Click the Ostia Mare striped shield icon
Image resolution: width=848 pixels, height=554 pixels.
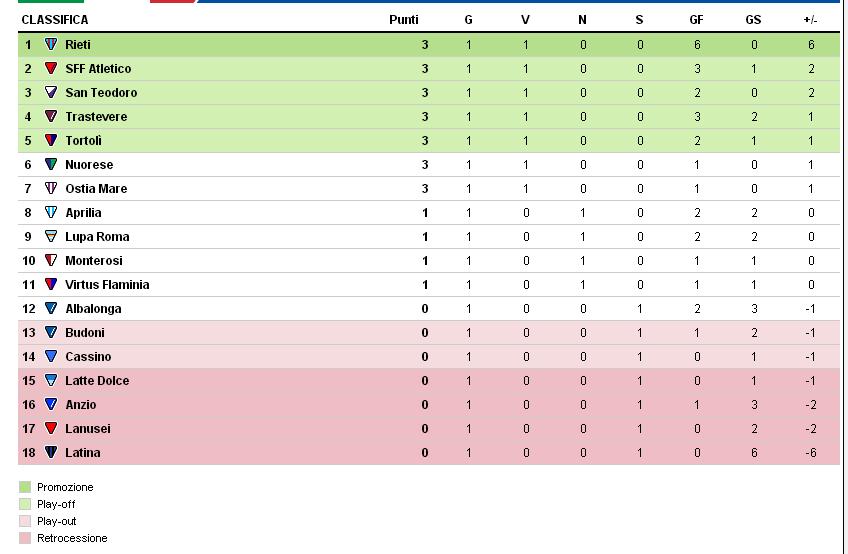pyautogui.click(x=51, y=188)
